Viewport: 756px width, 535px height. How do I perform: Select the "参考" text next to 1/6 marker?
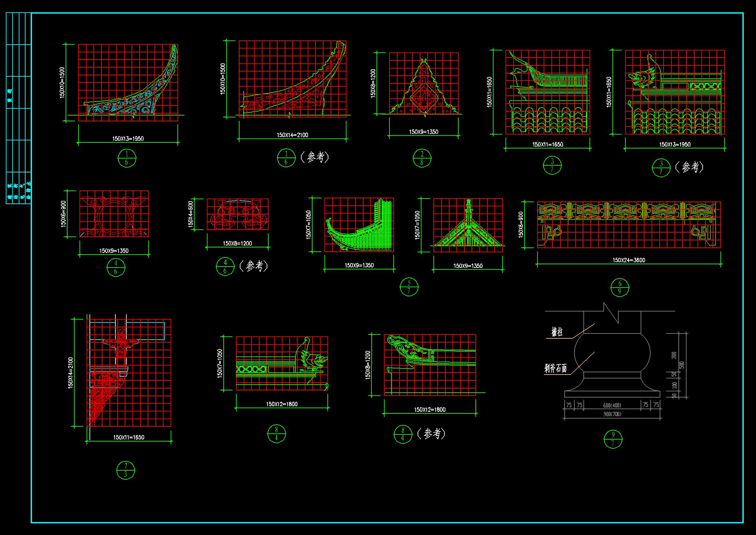[x=315, y=157]
